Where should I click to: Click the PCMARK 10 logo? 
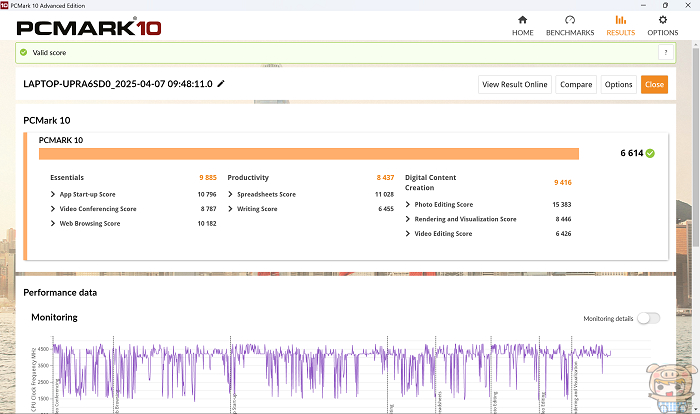tap(89, 27)
